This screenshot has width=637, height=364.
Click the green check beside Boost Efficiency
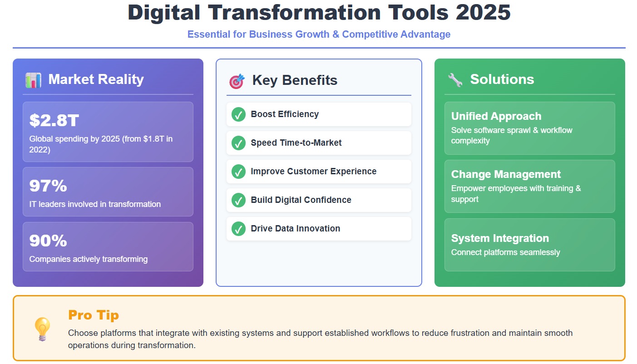pyautogui.click(x=238, y=114)
